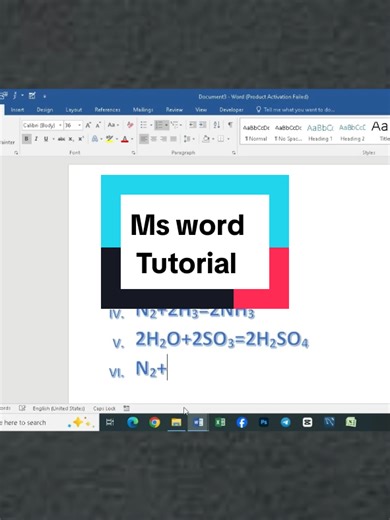Expand Numbering dropdown arrow
390x520 pixels.
pos(166,125)
